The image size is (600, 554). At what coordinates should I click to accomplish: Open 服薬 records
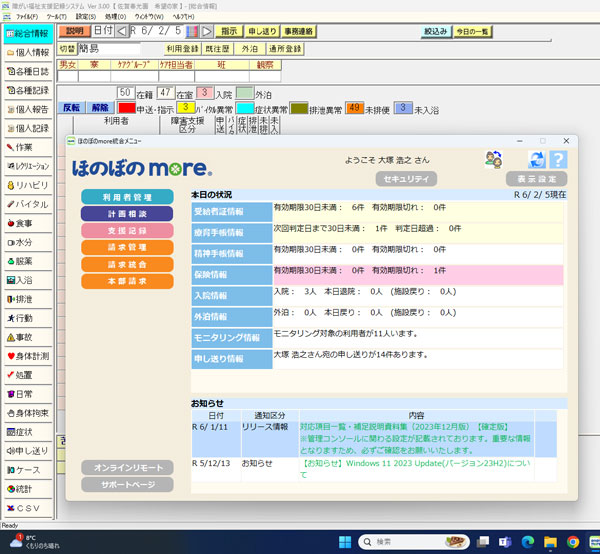tap(28, 261)
